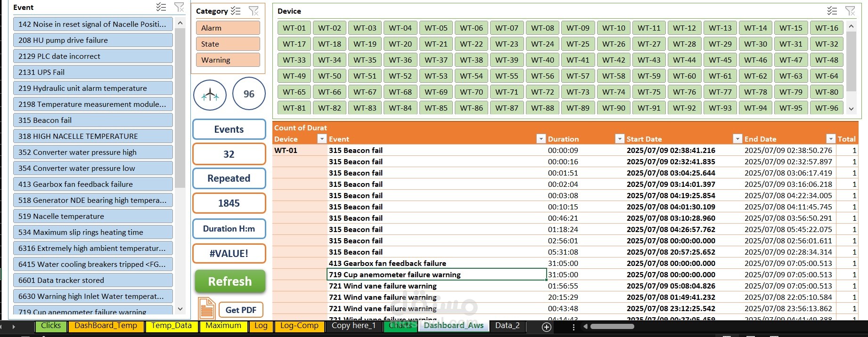Image resolution: width=868 pixels, height=337 pixels.
Task: Switch to Data_2 sheet tab
Action: tap(508, 326)
